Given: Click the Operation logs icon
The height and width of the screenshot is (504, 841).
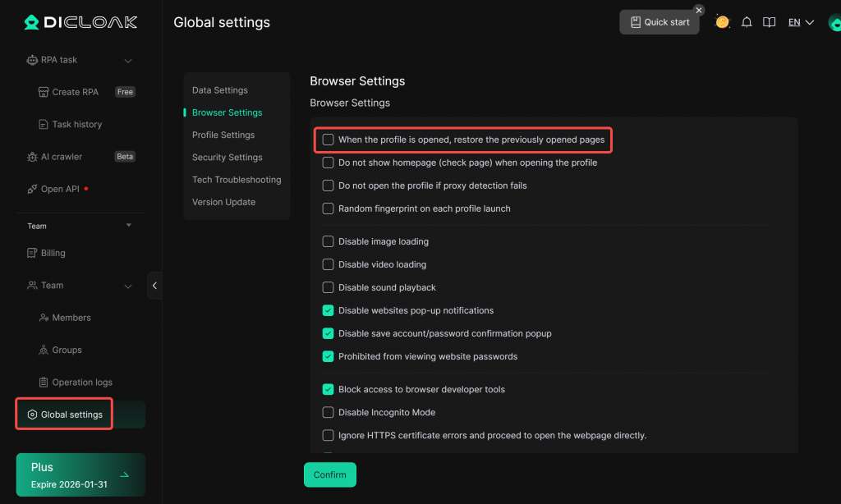Looking at the screenshot, I should click(44, 383).
